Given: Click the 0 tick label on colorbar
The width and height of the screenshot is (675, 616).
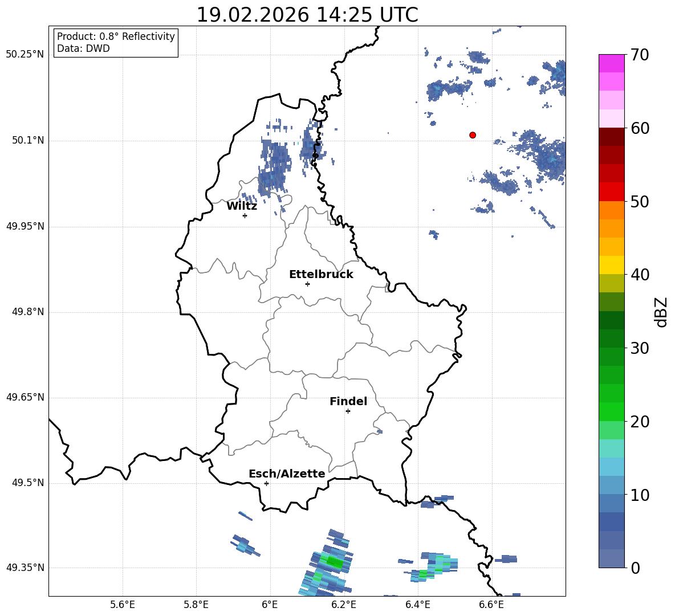Looking at the screenshot, I should pyautogui.click(x=635, y=568).
